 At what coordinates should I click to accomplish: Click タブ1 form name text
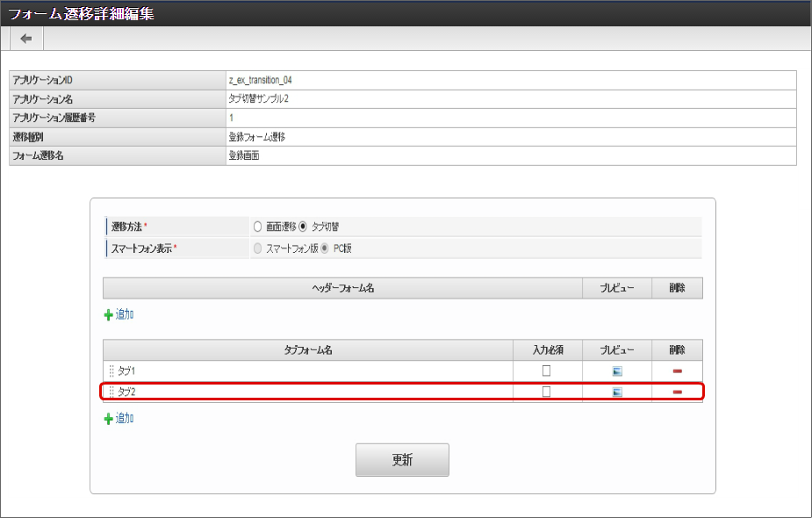click(x=127, y=371)
